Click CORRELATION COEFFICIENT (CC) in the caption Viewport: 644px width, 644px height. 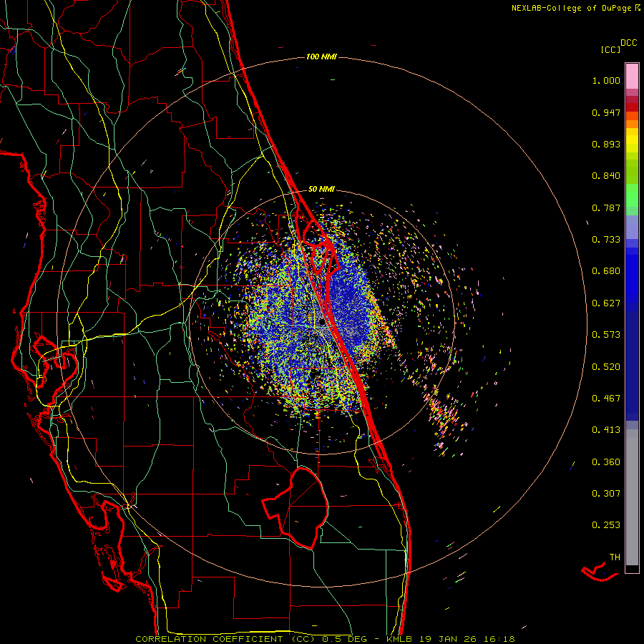225,639
